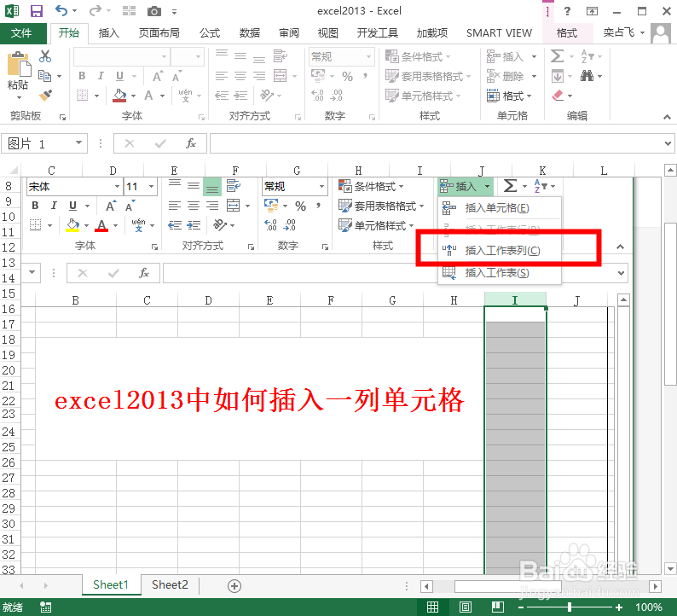Switch to Page Layout (页面布局) tab

tap(159, 33)
